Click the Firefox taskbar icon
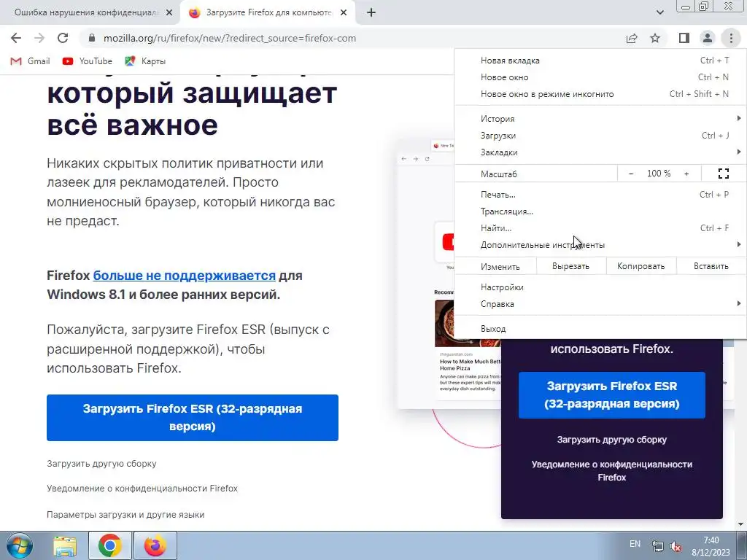This screenshot has width=747, height=560. coord(155,545)
